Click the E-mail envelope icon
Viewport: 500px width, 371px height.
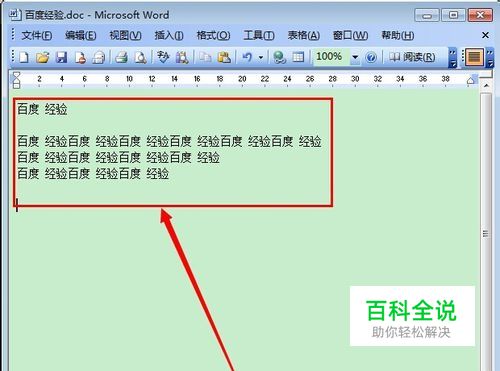click(x=99, y=57)
